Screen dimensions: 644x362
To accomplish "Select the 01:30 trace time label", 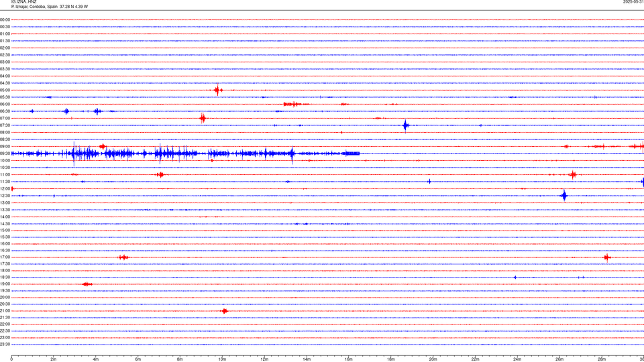I will 5,41.
